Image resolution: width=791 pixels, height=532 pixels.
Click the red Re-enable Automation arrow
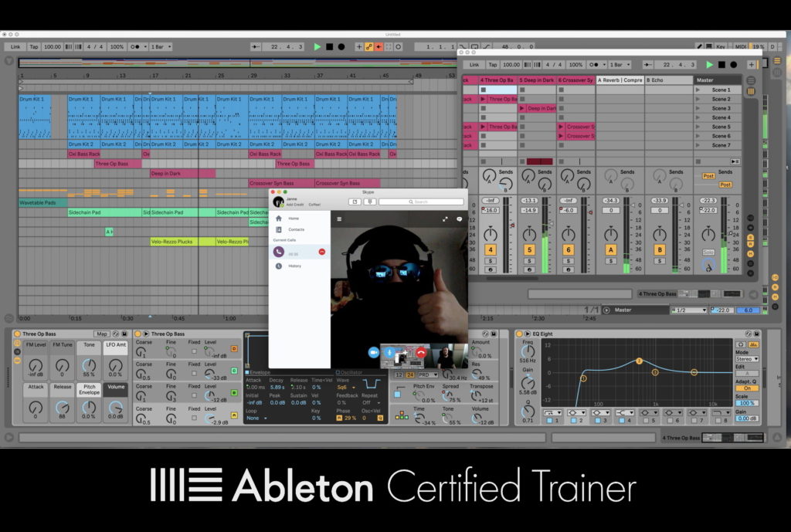(x=379, y=47)
